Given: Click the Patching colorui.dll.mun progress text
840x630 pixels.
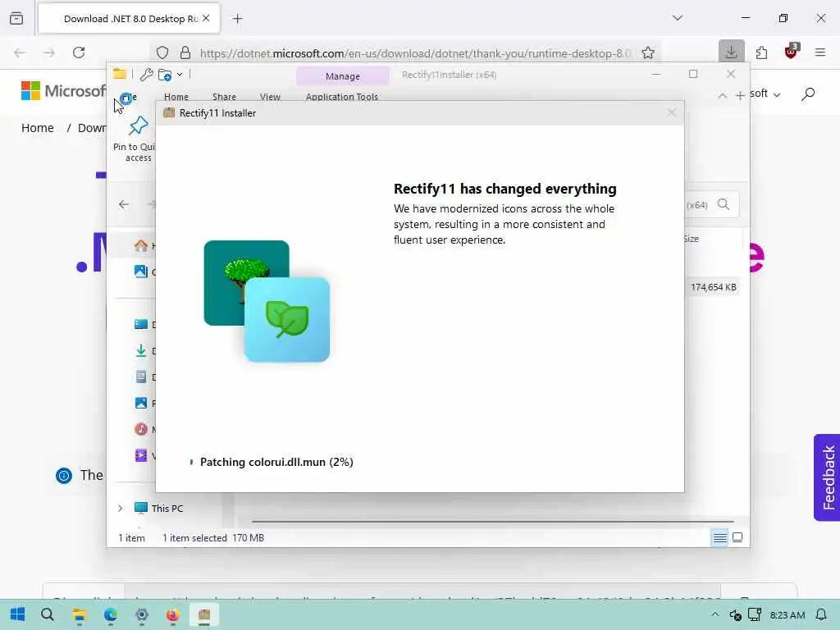Looking at the screenshot, I should tap(276, 462).
